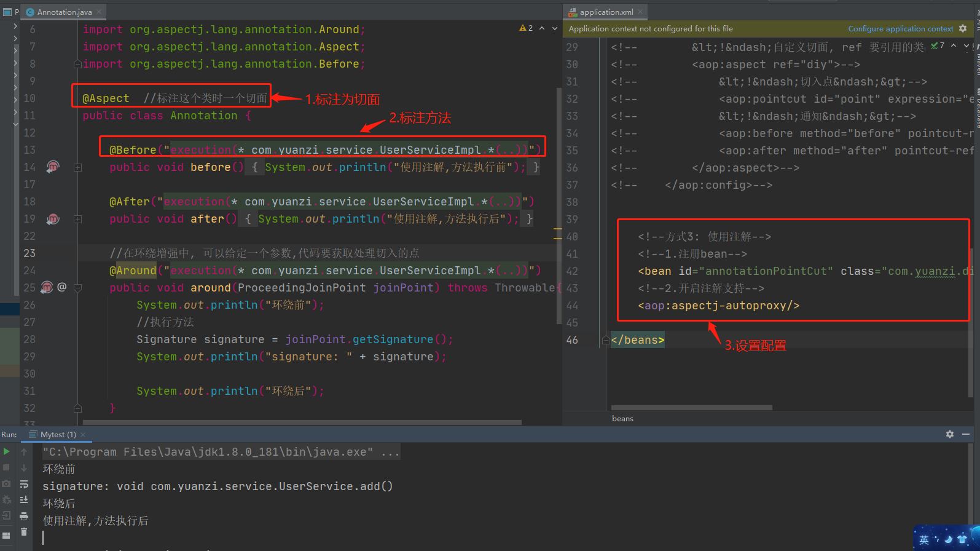Open the Project tool window icon
Viewport: 980px width, 551px height.
pos(7,12)
